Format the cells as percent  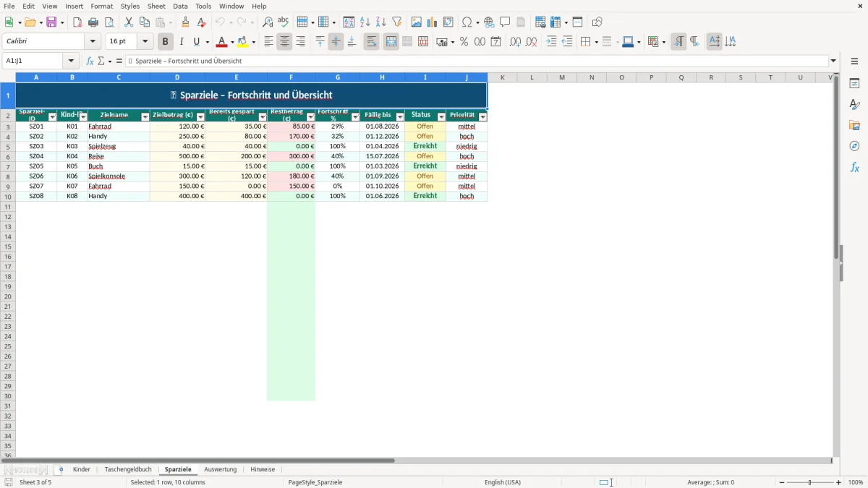point(464,42)
